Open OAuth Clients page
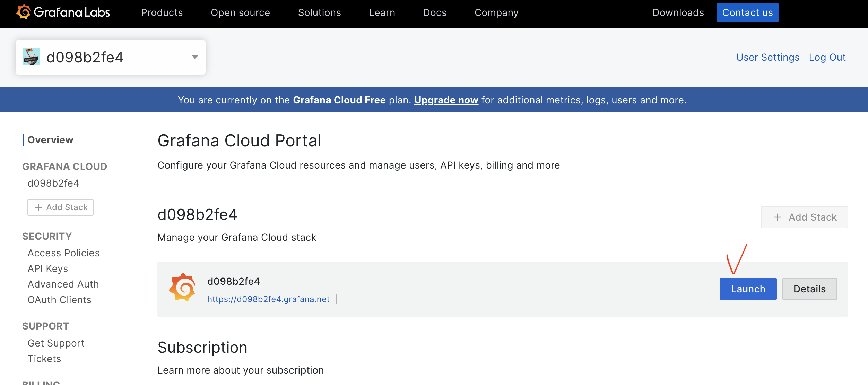The image size is (868, 385). [59, 300]
